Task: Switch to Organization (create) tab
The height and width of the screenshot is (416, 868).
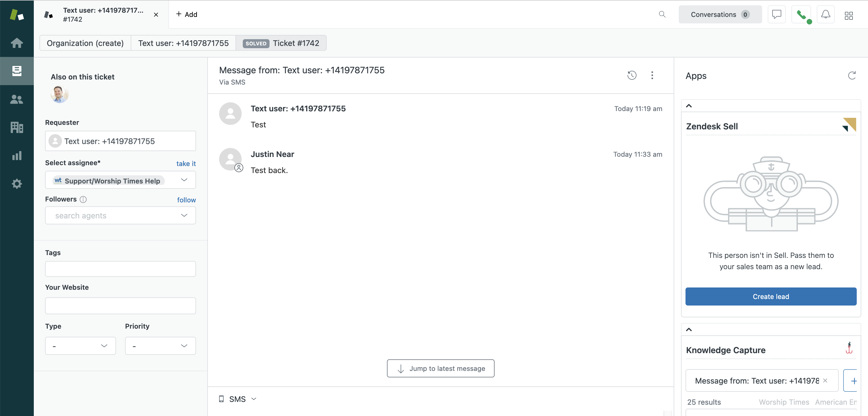Action: click(x=85, y=43)
